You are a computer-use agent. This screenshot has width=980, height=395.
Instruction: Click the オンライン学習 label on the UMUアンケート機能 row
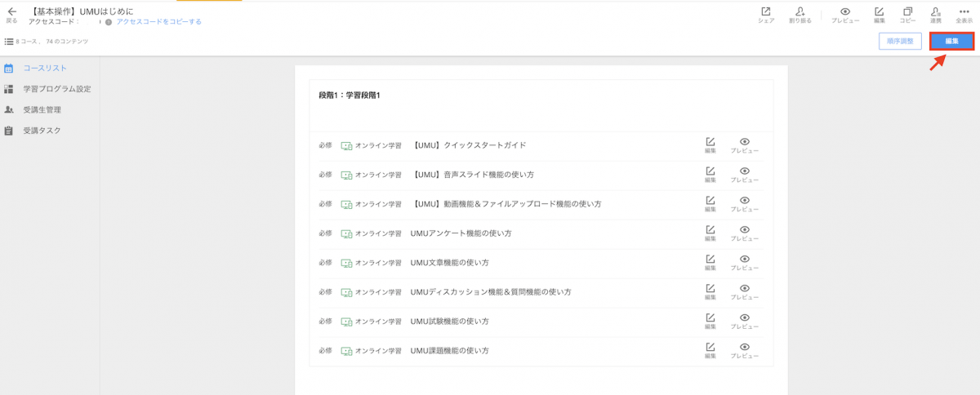[x=378, y=233]
